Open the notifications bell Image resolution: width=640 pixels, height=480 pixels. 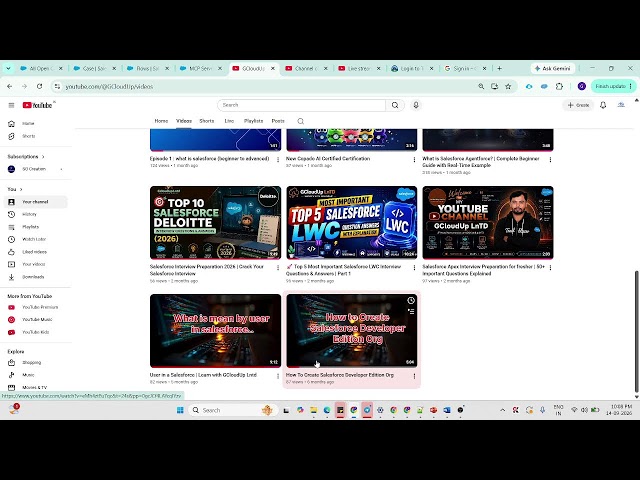(x=603, y=105)
